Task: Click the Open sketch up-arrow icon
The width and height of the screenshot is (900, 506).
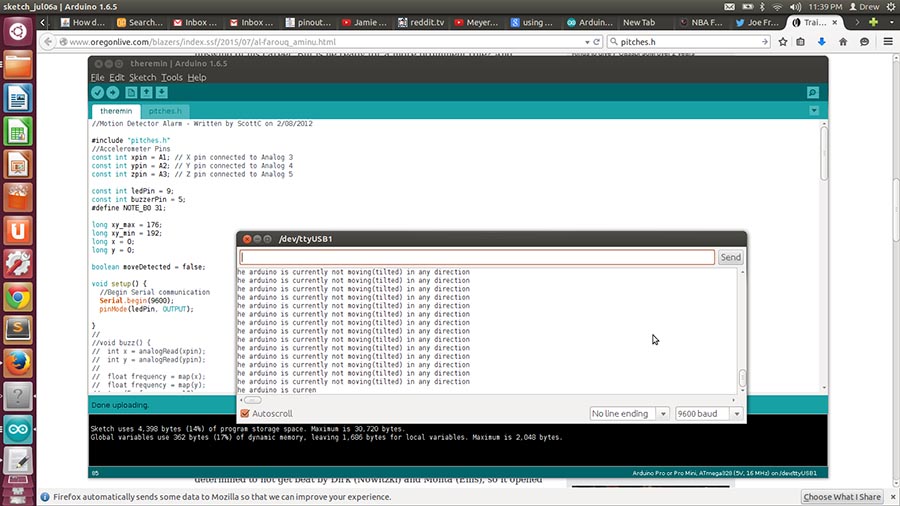Action: pos(146,92)
